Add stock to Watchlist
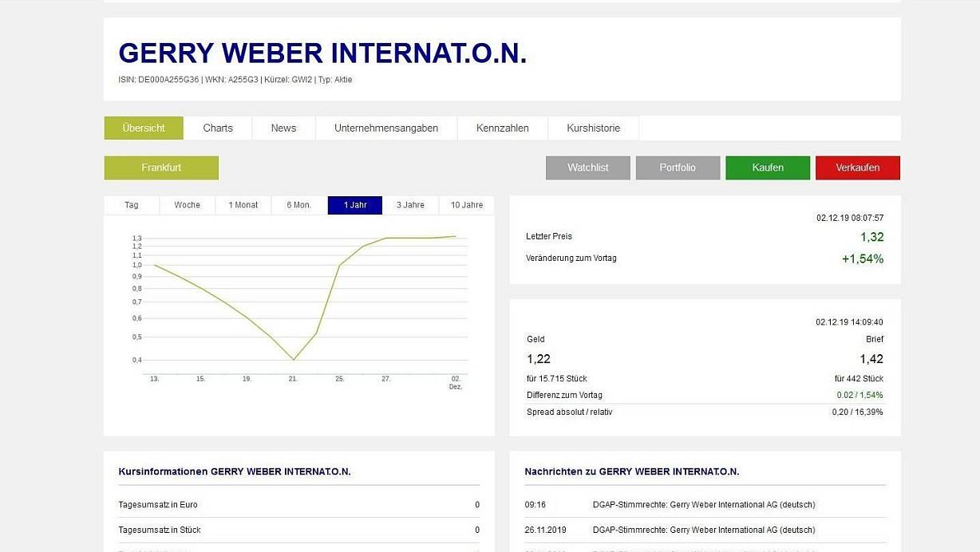Viewport: 980px width, 552px height. [587, 168]
